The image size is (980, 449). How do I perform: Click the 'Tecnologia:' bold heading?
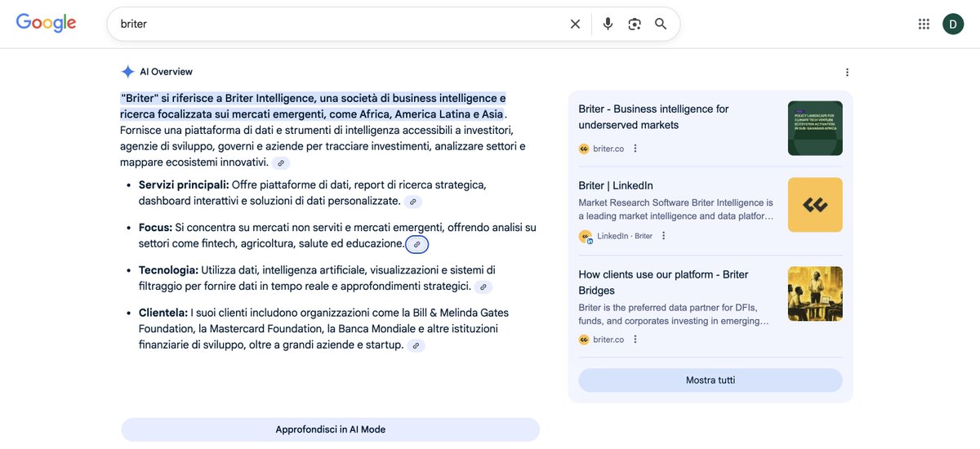[x=168, y=269]
